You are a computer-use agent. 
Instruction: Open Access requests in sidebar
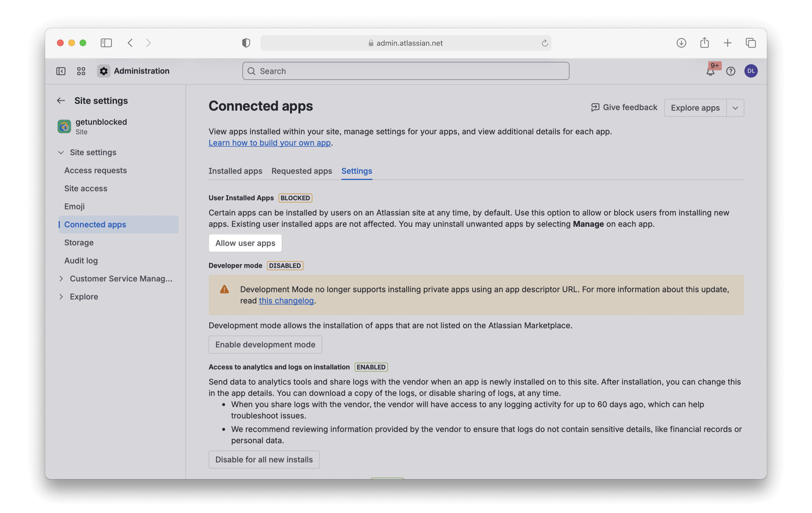[x=119, y=170]
